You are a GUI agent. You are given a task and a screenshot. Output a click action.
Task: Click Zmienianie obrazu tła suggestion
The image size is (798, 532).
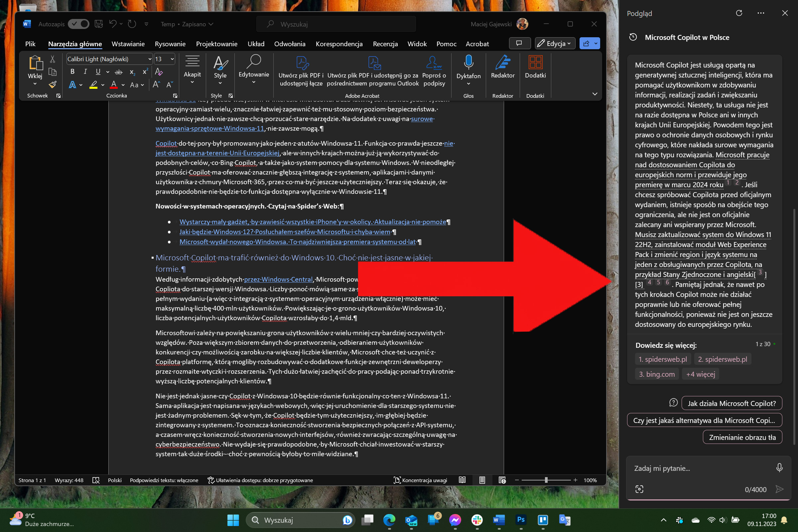(x=742, y=437)
